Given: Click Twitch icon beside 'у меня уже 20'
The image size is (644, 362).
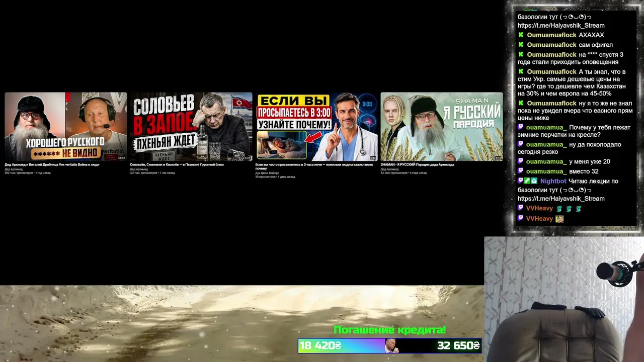Looking at the screenshot, I should (521, 162).
